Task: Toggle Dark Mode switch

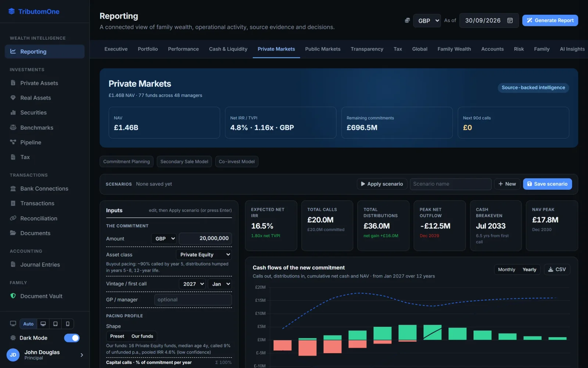Action: click(72, 338)
